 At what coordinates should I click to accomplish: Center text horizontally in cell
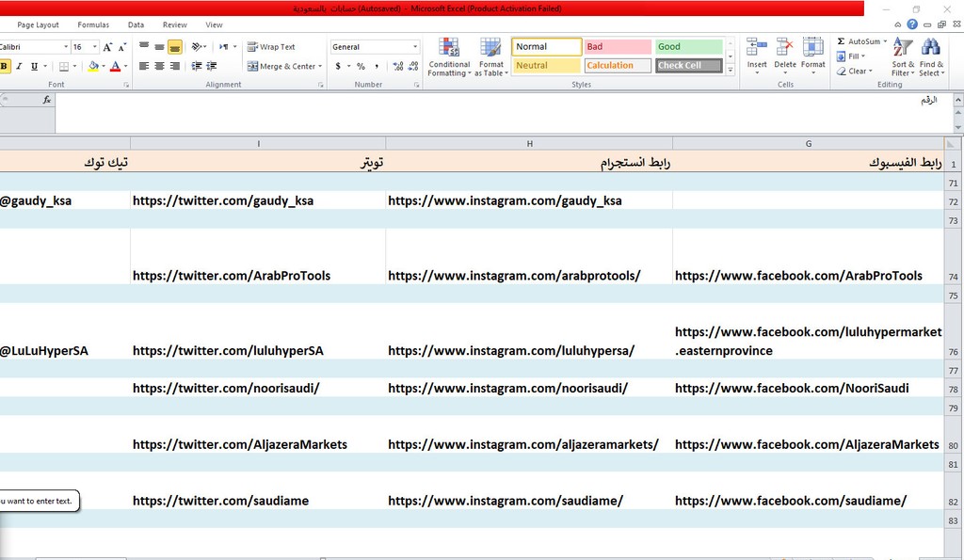tap(159, 67)
